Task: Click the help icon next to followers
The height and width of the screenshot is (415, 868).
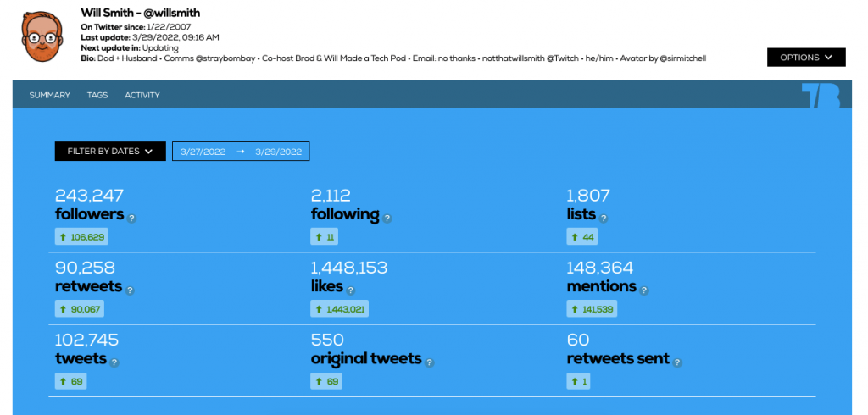Action: [x=131, y=219]
